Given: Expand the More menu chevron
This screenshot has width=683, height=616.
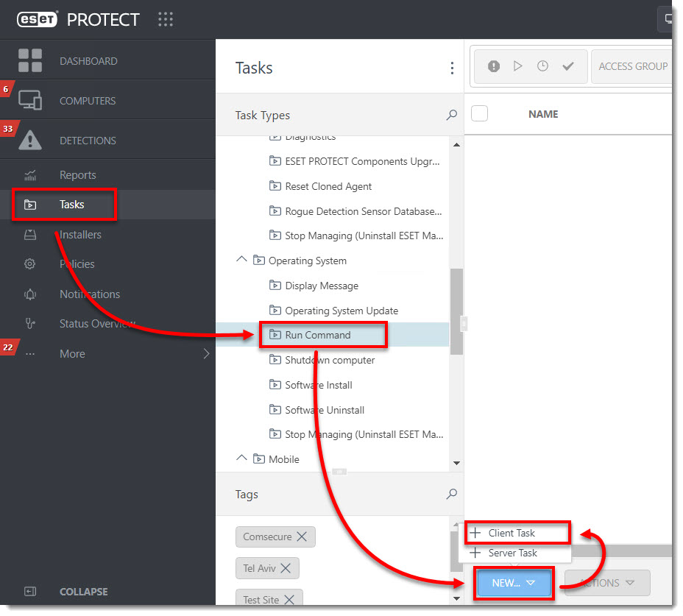Looking at the screenshot, I should click(206, 354).
